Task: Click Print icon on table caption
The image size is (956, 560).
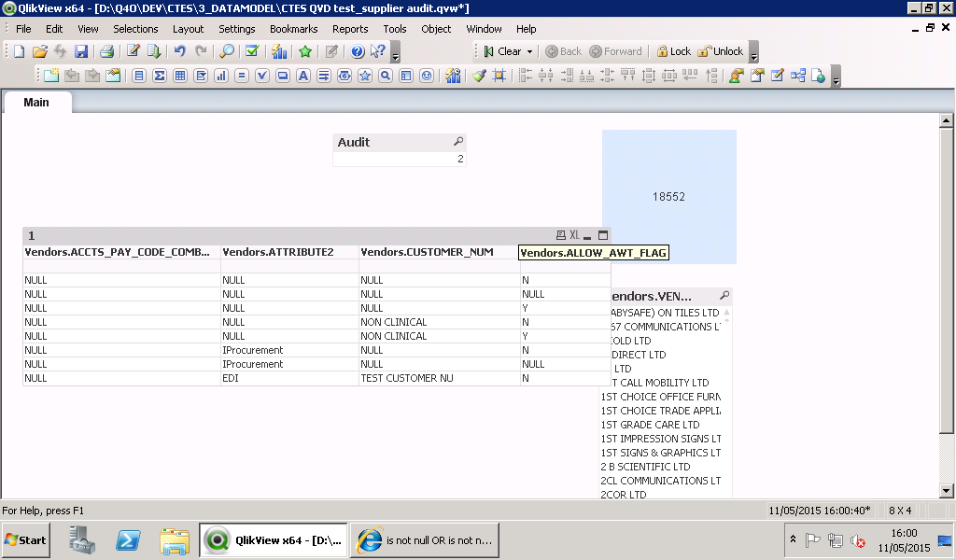Action: [x=560, y=235]
